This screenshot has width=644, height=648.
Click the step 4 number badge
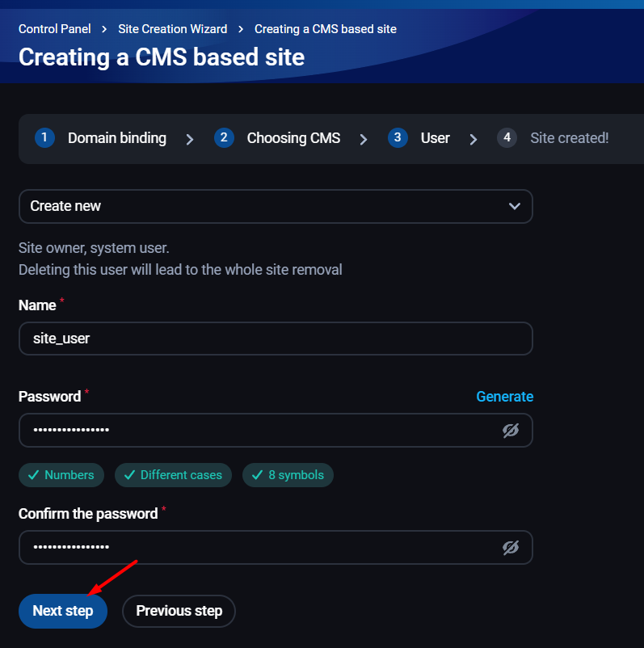point(507,138)
